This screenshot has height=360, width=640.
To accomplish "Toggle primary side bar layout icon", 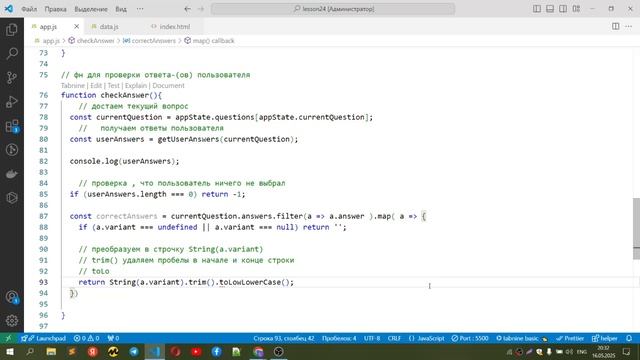I will tap(537, 9).
